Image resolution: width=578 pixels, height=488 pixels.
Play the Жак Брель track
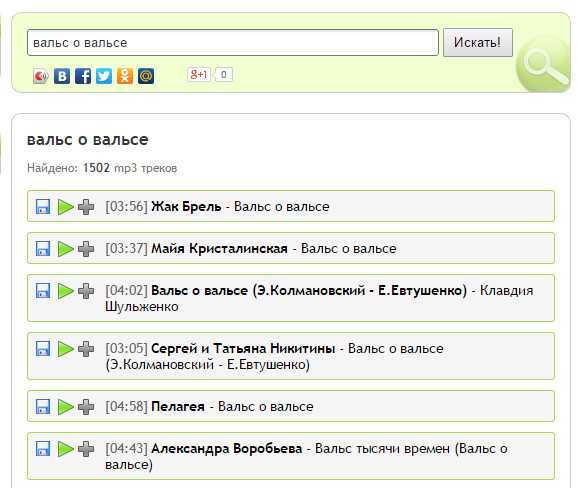pos(66,207)
